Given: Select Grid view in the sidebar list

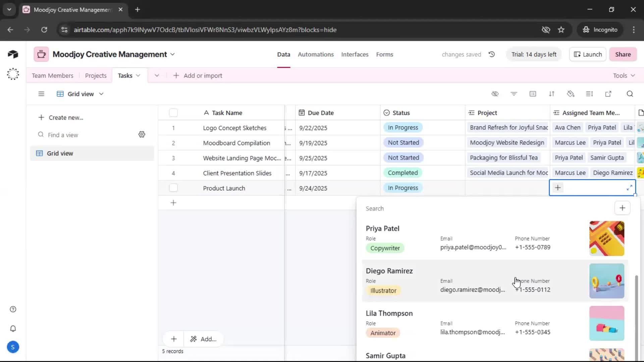Looking at the screenshot, I should 92,154.
